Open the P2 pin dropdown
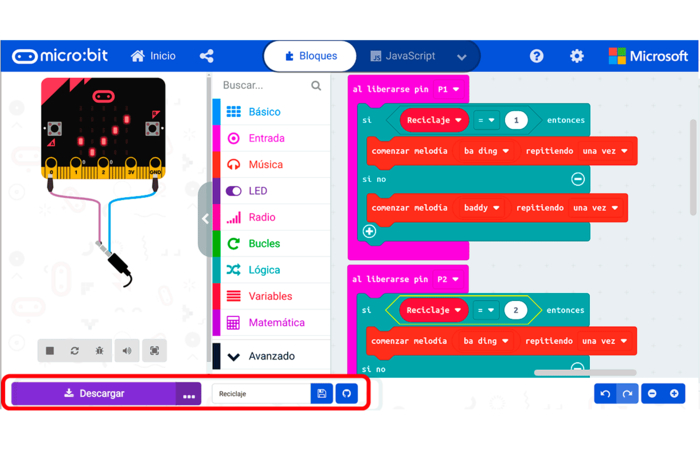The height and width of the screenshot is (450, 700). coord(448,279)
